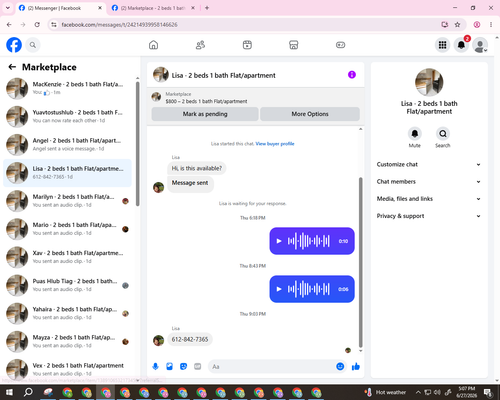Open the purple conversation information icon
The image size is (500, 400).
(x=352, y=75)
